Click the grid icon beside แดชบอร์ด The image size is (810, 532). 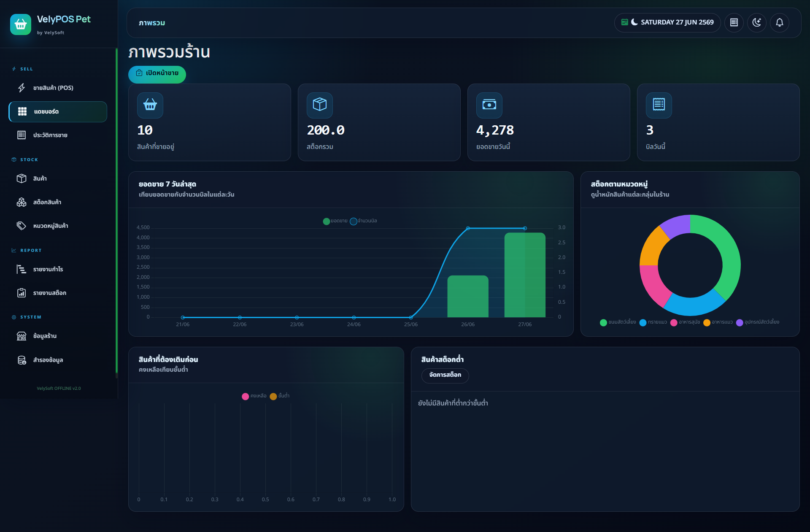click(22, 111)
